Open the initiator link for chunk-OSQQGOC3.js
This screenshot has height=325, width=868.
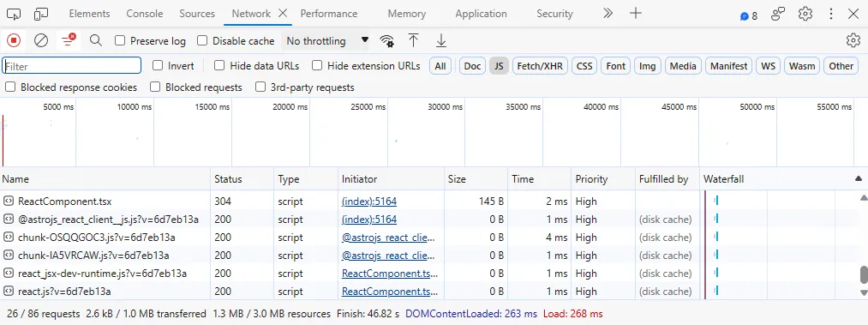point(388,238)
